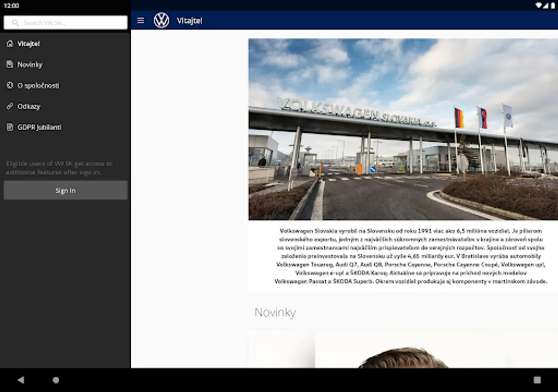Click the search magnifier icon
The width and height of the screenshot is (558, 392).
click(x=16, y=23)
